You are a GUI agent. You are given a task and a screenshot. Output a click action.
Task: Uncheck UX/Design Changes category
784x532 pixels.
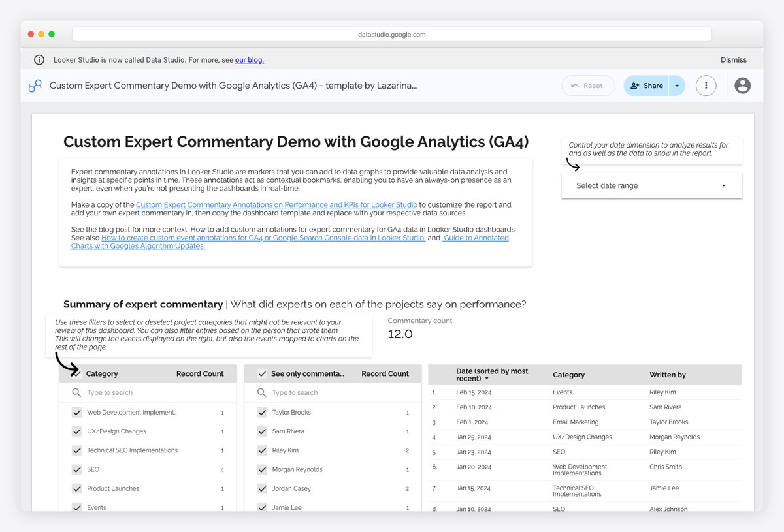(76, 431)
